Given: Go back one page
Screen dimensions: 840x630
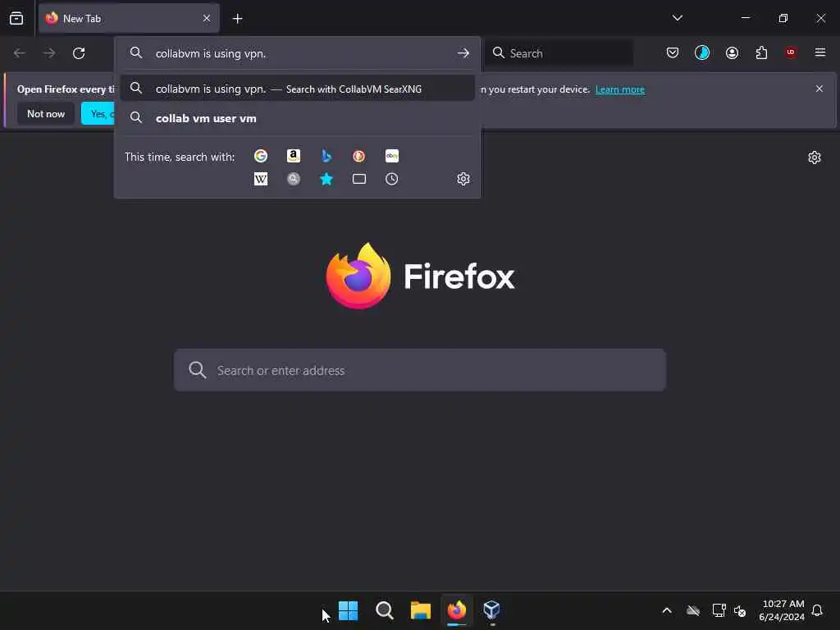Looking at the screenshot, I should (20, 53).
